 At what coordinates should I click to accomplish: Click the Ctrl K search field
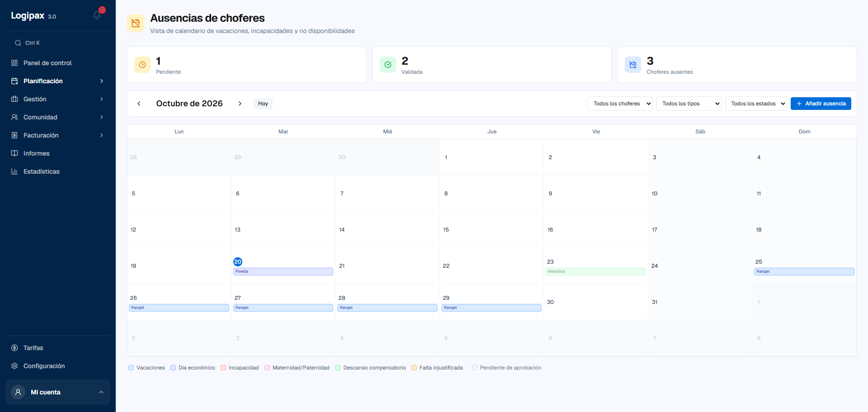58,43
